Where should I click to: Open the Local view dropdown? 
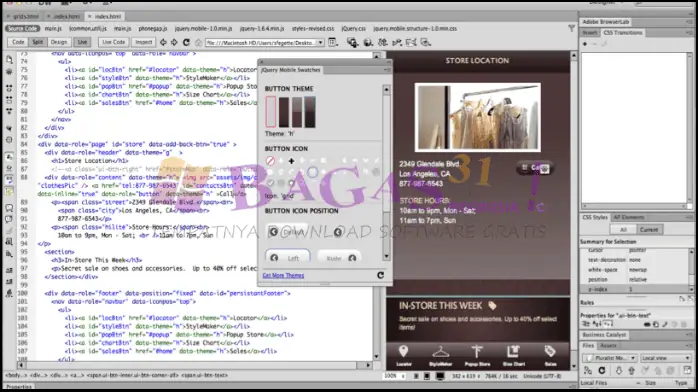[666, 358]
